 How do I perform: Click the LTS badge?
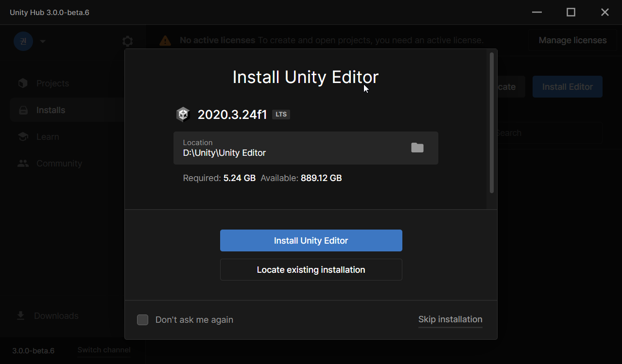click(x=281, y=115)
